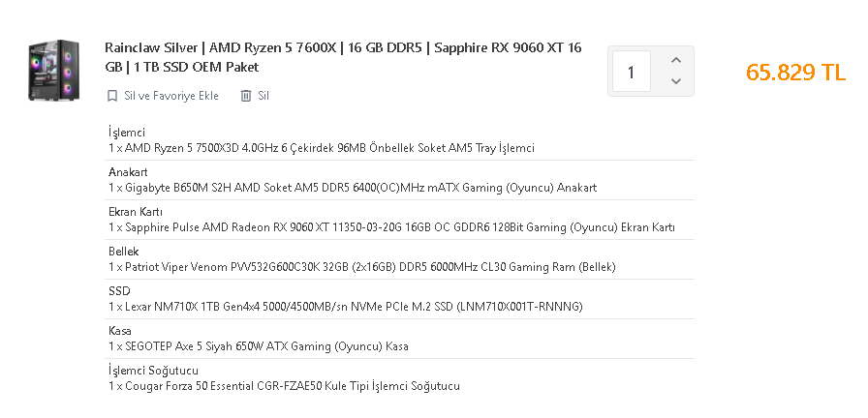Click the bookmark icon beside Favoriye Ekle
Screen dimensions: 868x418
point(112,96)
